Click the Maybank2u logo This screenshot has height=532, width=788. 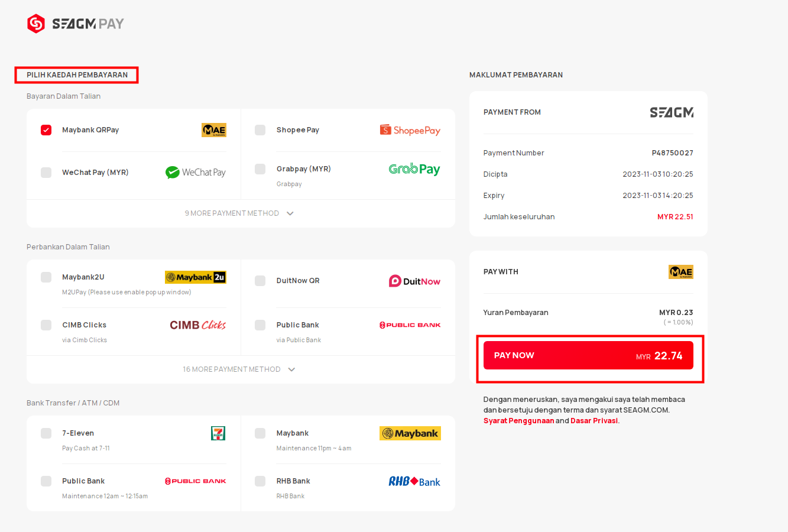tap(196, 277)
